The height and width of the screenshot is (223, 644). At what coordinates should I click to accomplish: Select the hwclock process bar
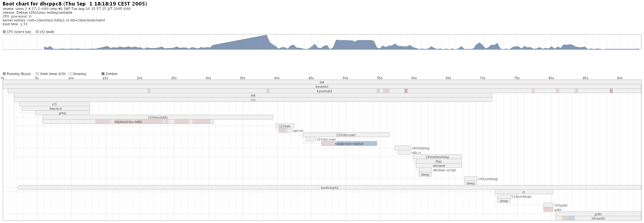(56, 108)
